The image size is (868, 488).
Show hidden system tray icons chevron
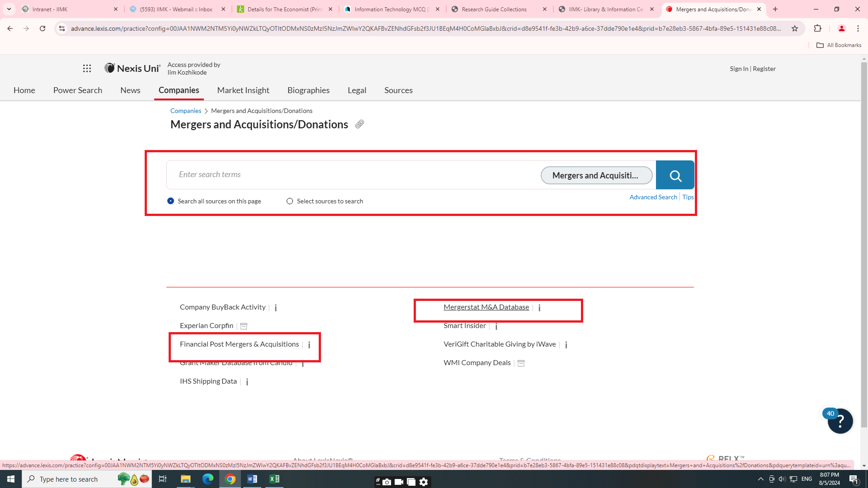point(760,479)
